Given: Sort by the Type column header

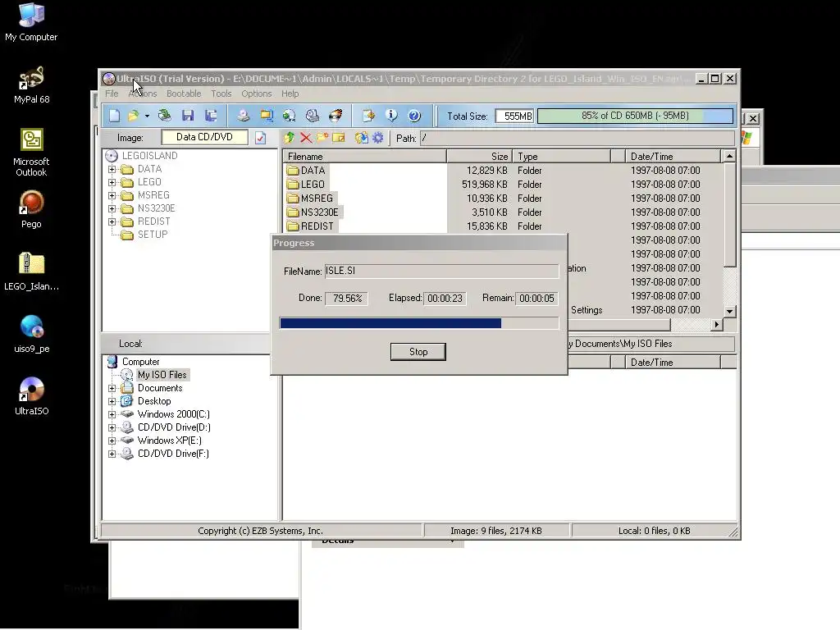Looking at the screenshot, I should point(561,157).
